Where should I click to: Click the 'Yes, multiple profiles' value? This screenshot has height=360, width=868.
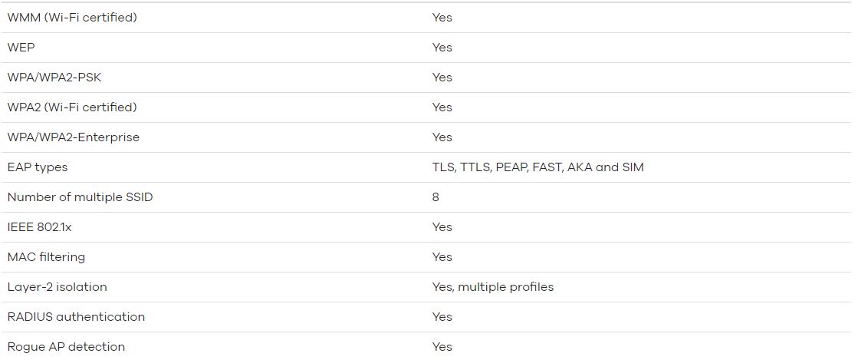tap(493, 287)
